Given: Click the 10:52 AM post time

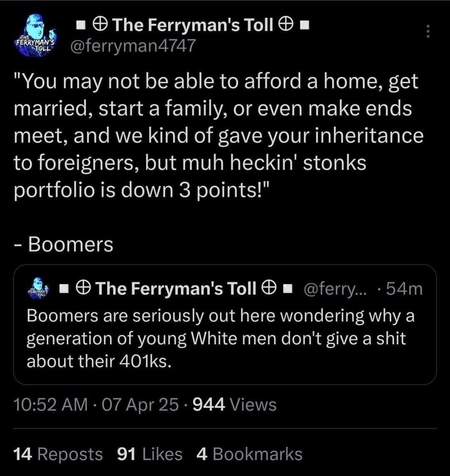Looking at the screenshot, I should pos(50,404).
